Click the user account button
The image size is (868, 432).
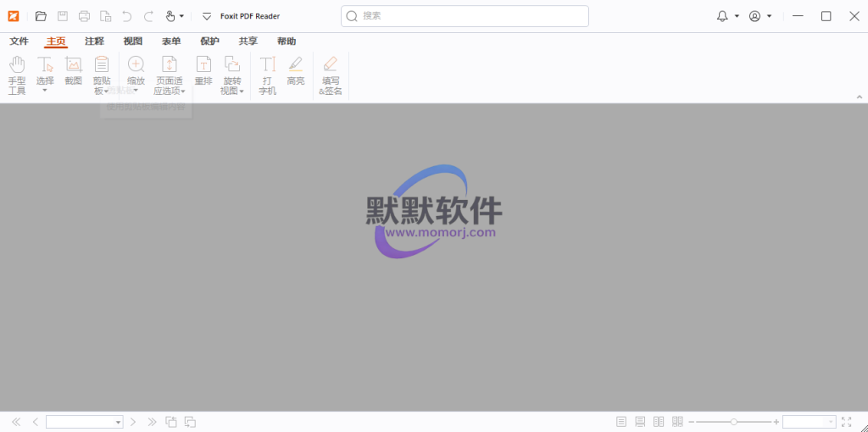(754, 16)
